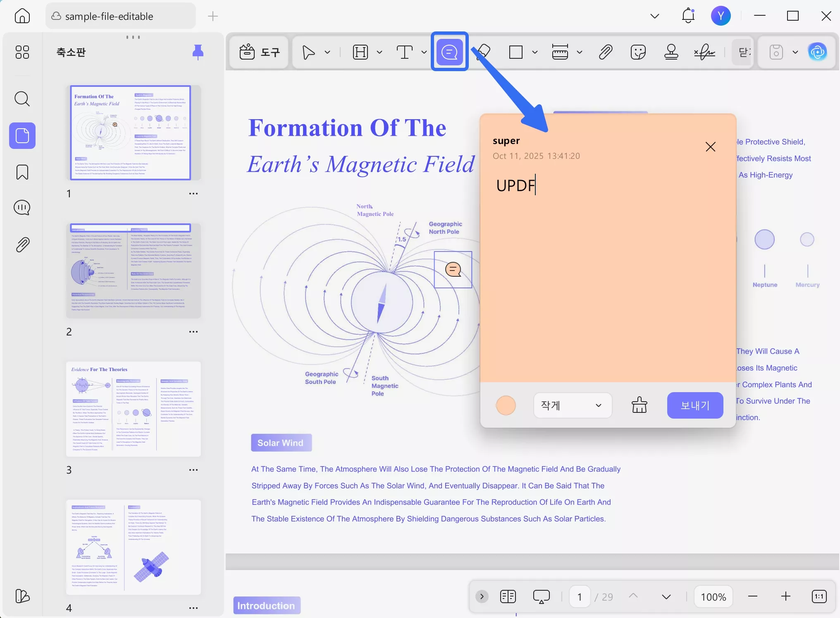Open the 도구 tools menu

tap(259, 52)
